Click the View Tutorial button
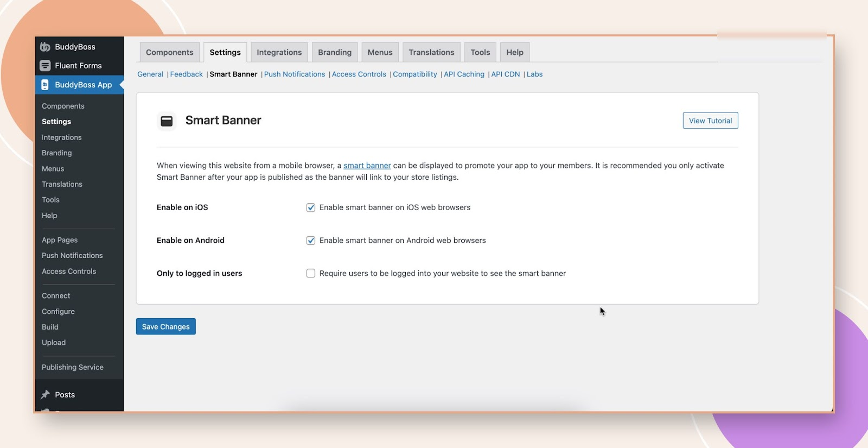868x448 pixels. (x=710, y=121)
